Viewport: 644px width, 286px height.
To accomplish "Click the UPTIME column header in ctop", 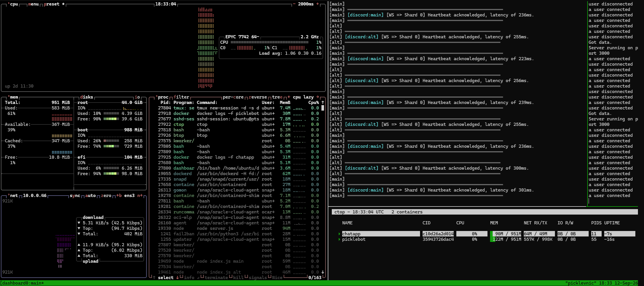I will [x=612, y=223].
